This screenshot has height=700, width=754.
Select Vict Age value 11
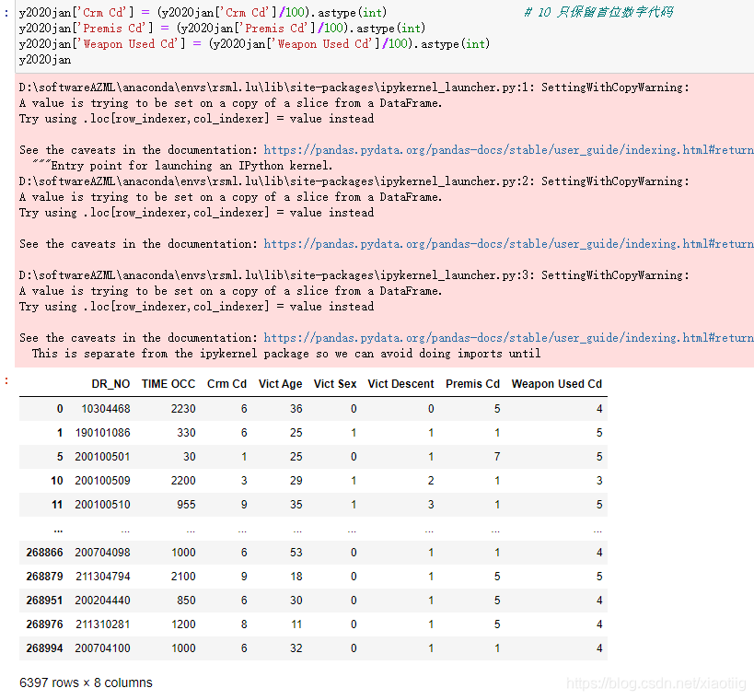pyautogui.click(x=296, y=624)
